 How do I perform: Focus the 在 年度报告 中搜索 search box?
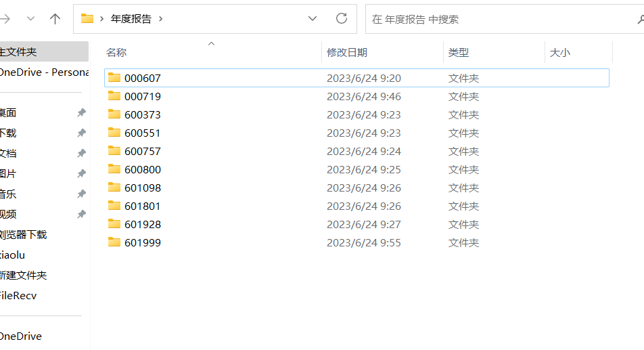[505, 19]
